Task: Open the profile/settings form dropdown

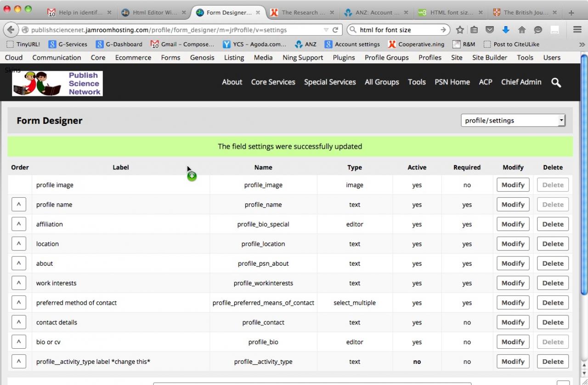Action: coord(513,121)
